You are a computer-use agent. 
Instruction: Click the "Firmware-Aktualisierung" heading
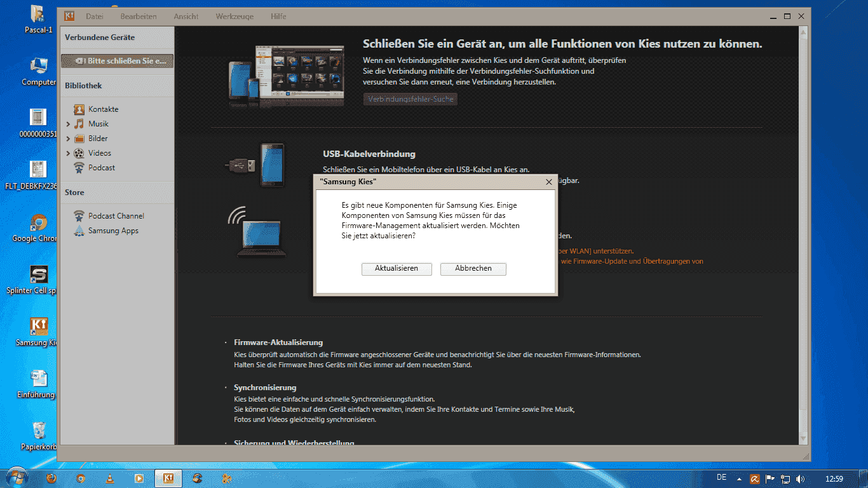[278, 342]
